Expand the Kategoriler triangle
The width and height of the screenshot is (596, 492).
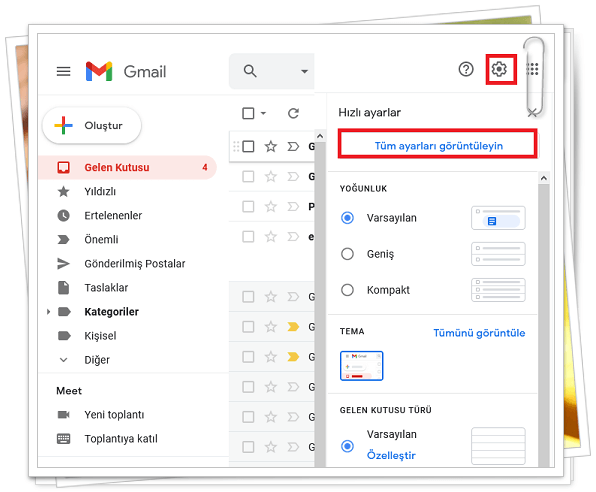coord(48,312)
